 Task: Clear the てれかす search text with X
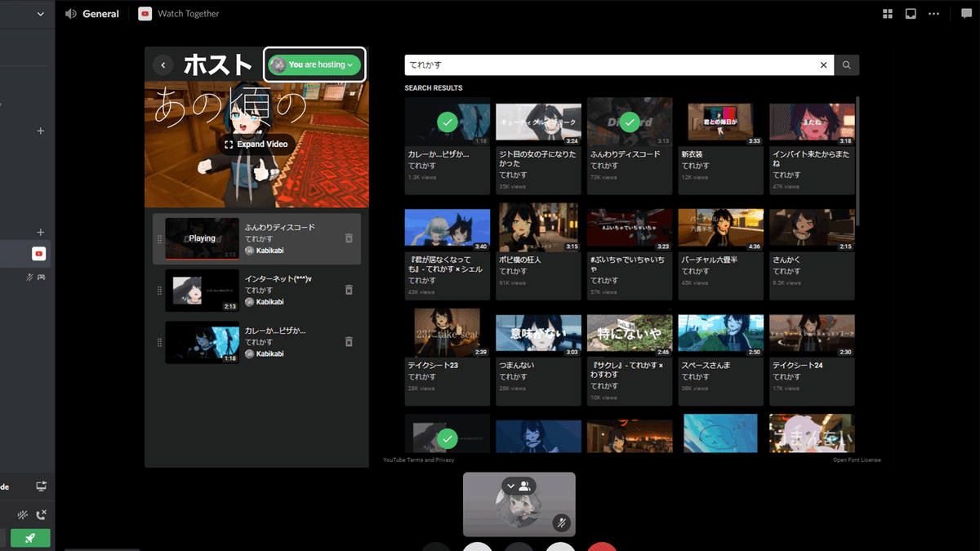tap(823, 65)
